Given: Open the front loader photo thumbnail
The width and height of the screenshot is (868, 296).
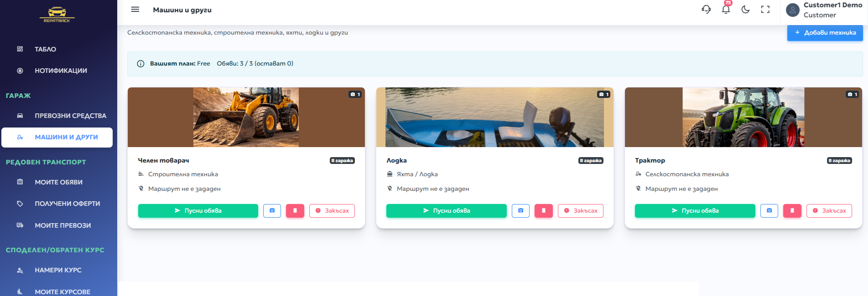Looking at the screenshot, I should click(246, 117).
